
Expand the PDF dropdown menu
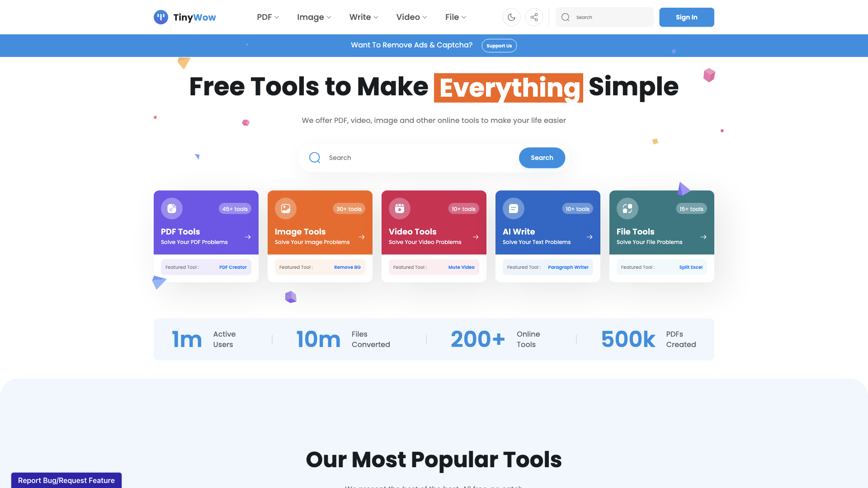pyautogui.click(x=268, y=17)
